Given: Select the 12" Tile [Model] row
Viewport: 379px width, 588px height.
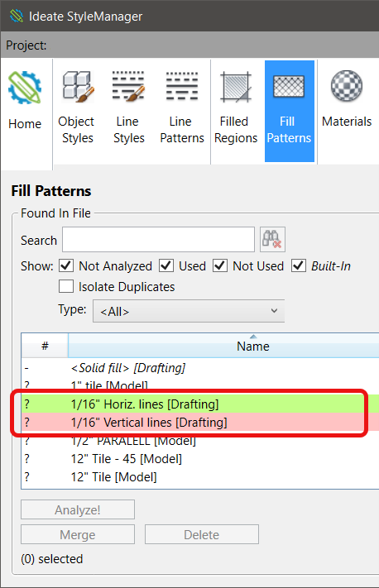Looking at the screenshot, I should pos(200,477).
